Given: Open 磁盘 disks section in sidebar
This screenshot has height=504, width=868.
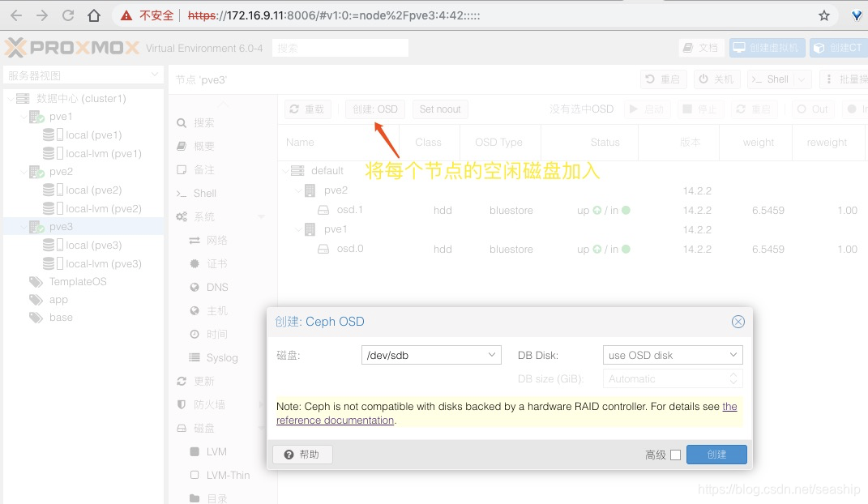Looking at the screenshot, I should pyautogui.click(x=216, y=428).
